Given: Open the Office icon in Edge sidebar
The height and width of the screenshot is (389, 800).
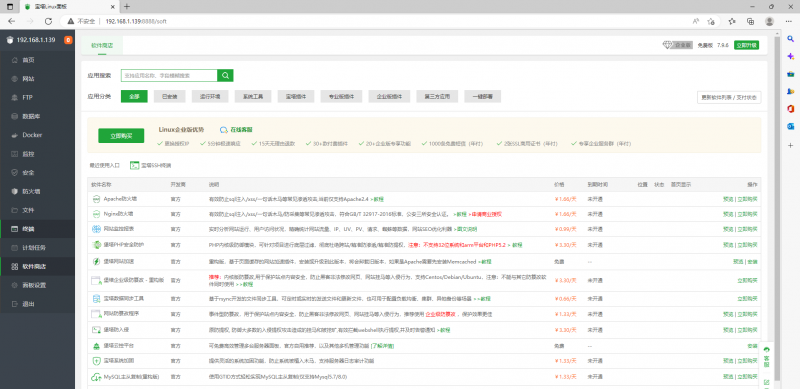Looking at the screenshot, I should (791, 109).
